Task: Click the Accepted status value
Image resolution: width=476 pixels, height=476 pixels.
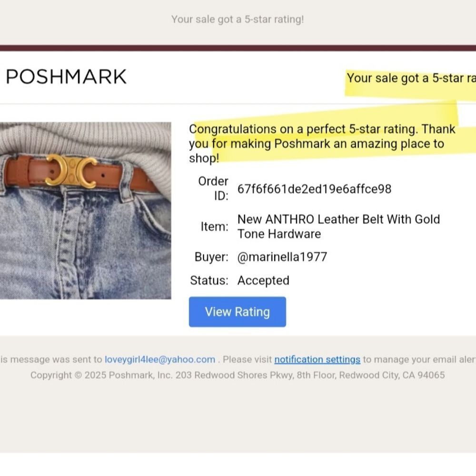Action: (x=263, y=280)
